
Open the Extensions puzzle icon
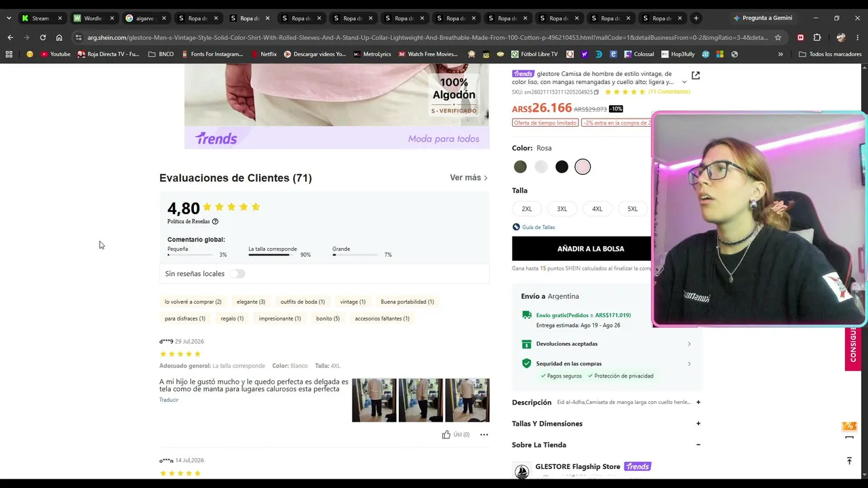tap(817, 37)
